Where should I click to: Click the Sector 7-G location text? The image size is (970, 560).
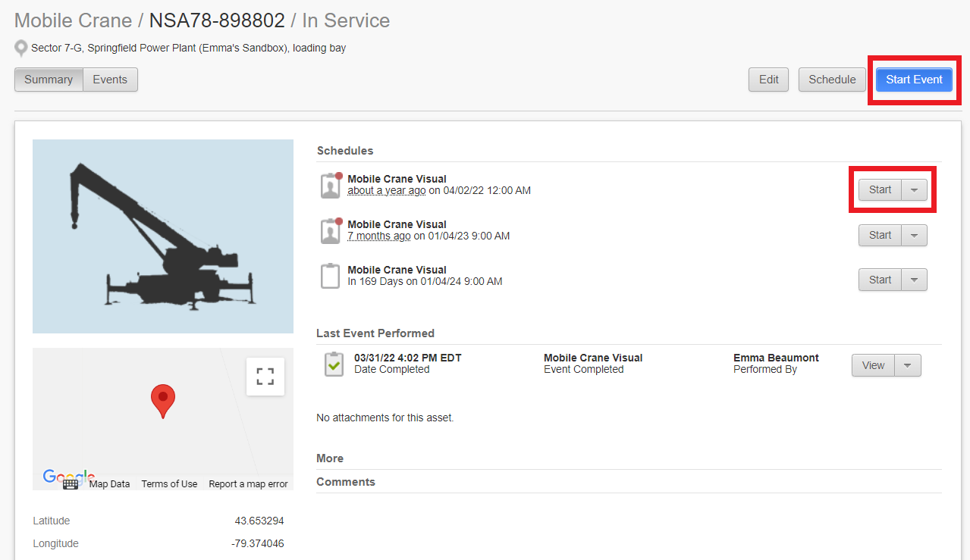188,48
